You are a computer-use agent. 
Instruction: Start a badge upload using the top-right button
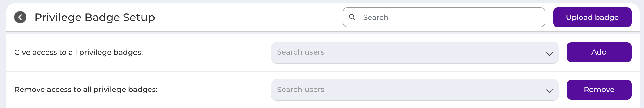coord(592,17)
